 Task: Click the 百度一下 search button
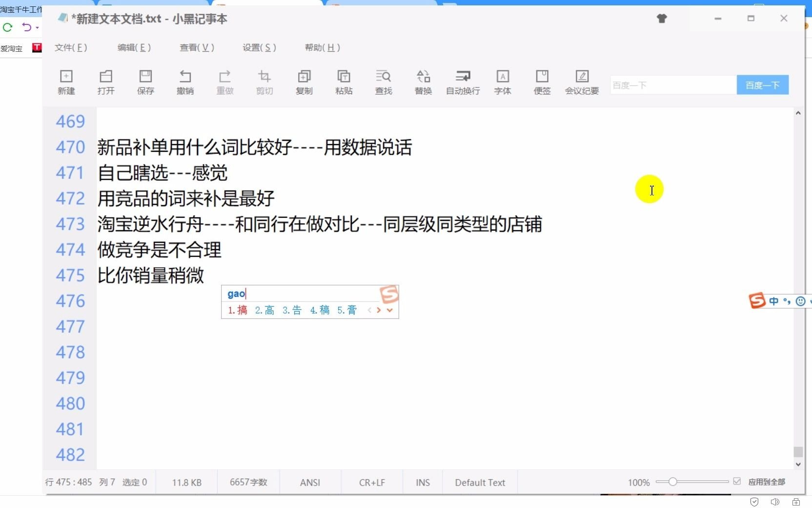click(762, 85)
